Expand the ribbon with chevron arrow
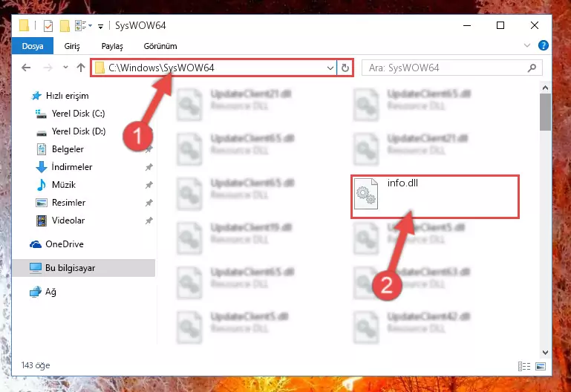 (527, 45)
